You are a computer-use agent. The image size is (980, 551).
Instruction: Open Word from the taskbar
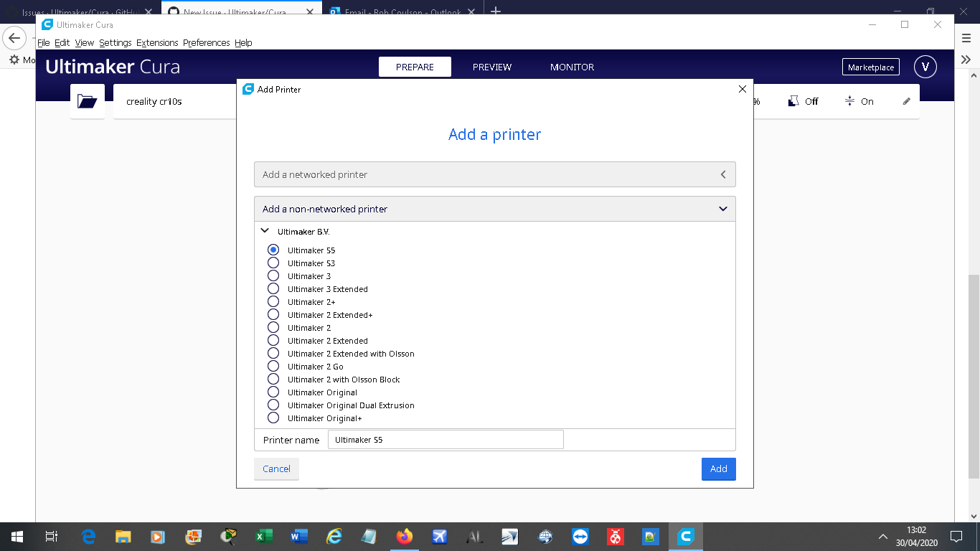coord(299,537)
